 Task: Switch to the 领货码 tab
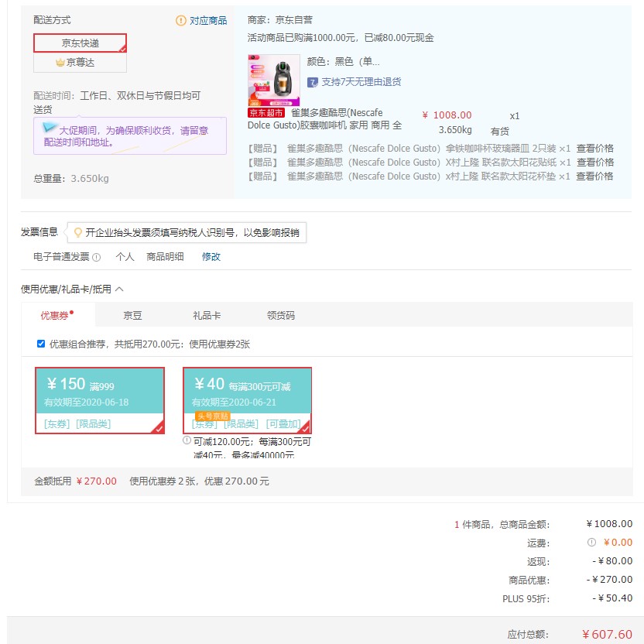click(x=281, y=316)
